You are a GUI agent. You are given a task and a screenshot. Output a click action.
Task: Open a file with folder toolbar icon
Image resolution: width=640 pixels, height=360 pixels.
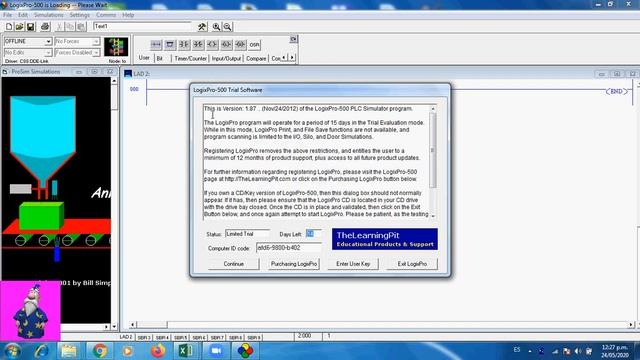pyautogui.click(x=19, y=27)
